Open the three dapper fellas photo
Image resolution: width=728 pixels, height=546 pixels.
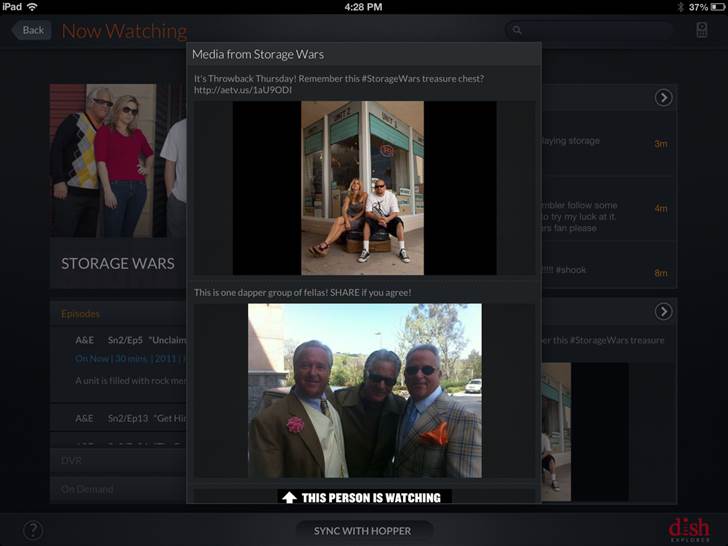pos(364,390)
